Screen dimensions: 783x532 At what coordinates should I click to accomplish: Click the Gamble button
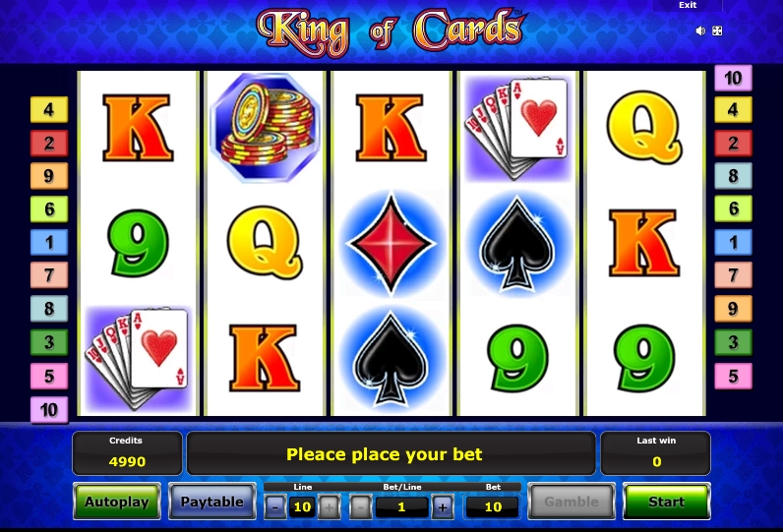pos(572,502)
